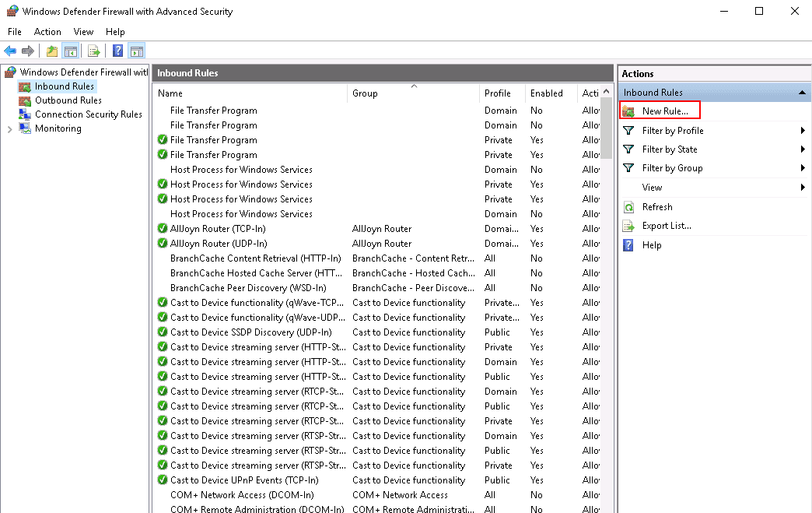Image resolution: width=812 pixels, height=513 pixels.
Task: Toggle the Show/Hide Console Tree icon
Action: [71, 51]
